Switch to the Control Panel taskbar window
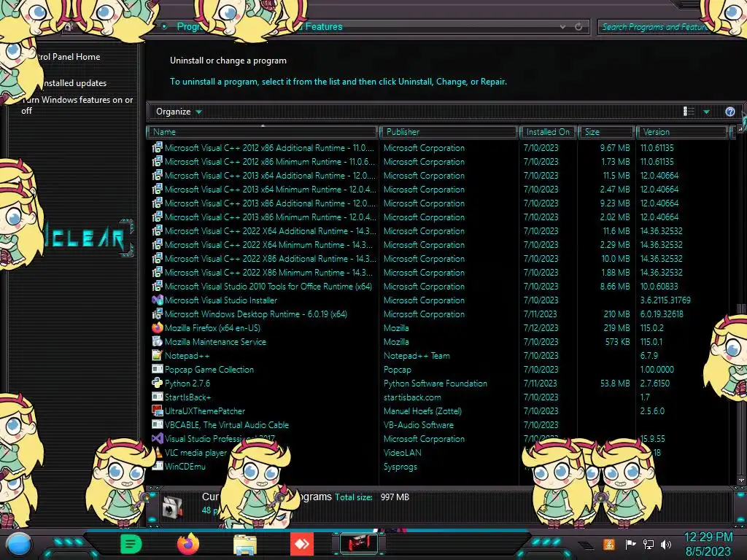This screenshot has width=747, height=560. (359, 544)
